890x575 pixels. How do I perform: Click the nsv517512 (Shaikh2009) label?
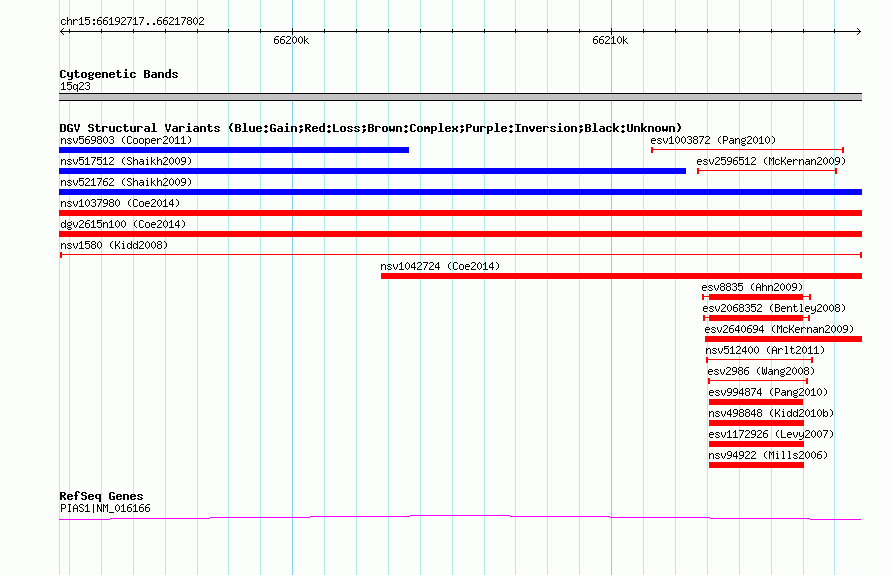(126, 161)
